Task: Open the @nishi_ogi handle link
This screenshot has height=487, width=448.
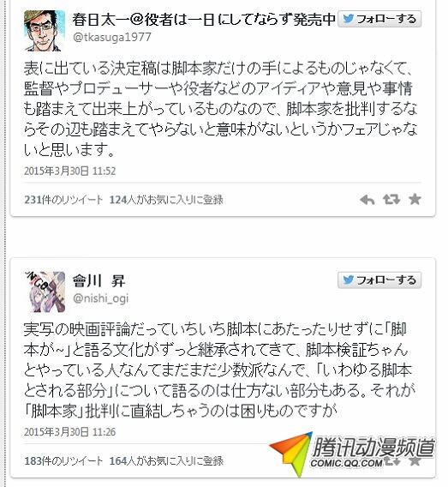Action: pyautogui.click(x=100, y=298)
